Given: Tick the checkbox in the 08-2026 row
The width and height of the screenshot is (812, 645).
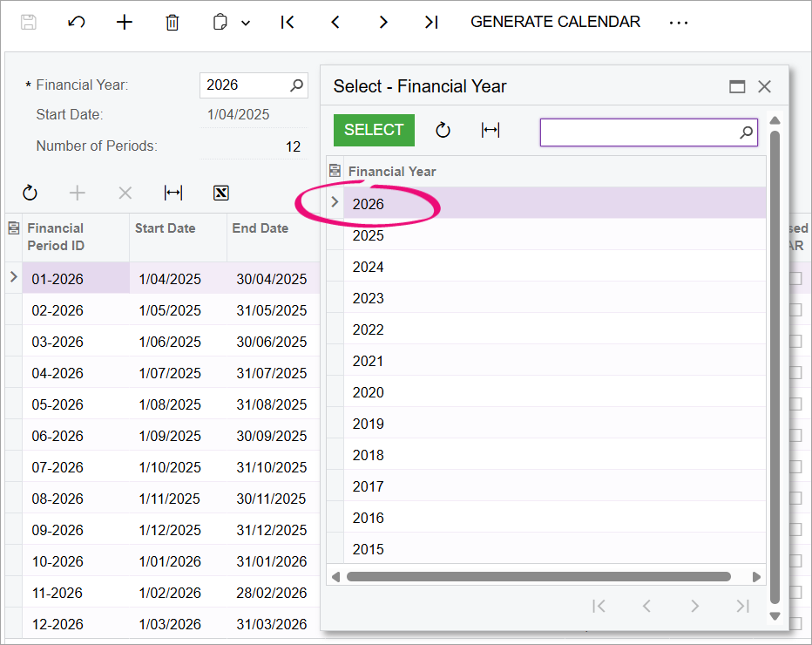Looking at the screenshot, I should 796,498.
